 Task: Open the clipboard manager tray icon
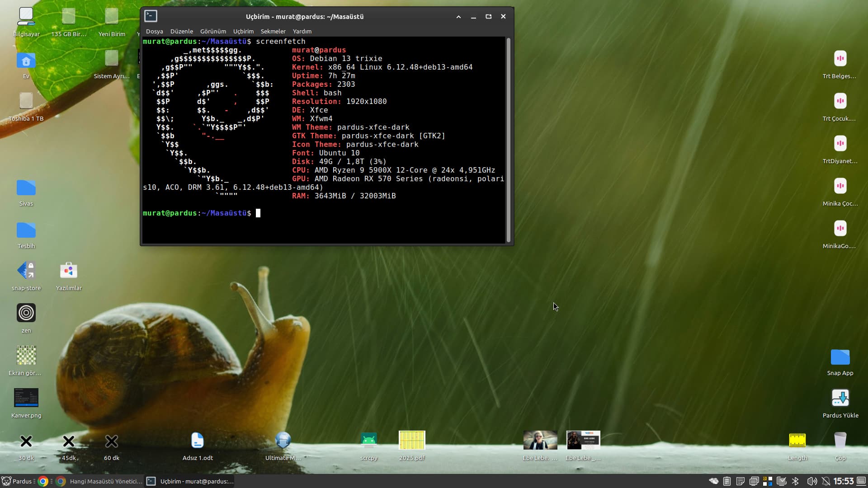tap(726, 481)
